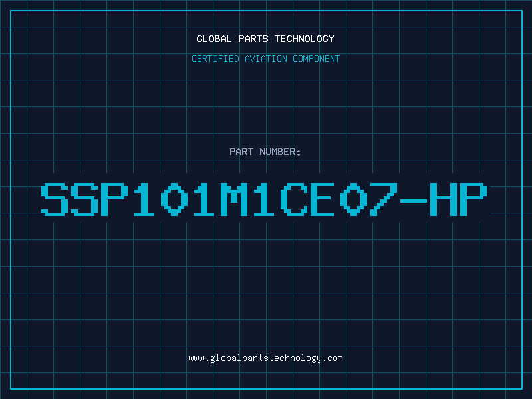Viewport: 532px width, 399px height.
Task: Select the part number SSP101M1CE07-HP
Action: coord(264,199)
